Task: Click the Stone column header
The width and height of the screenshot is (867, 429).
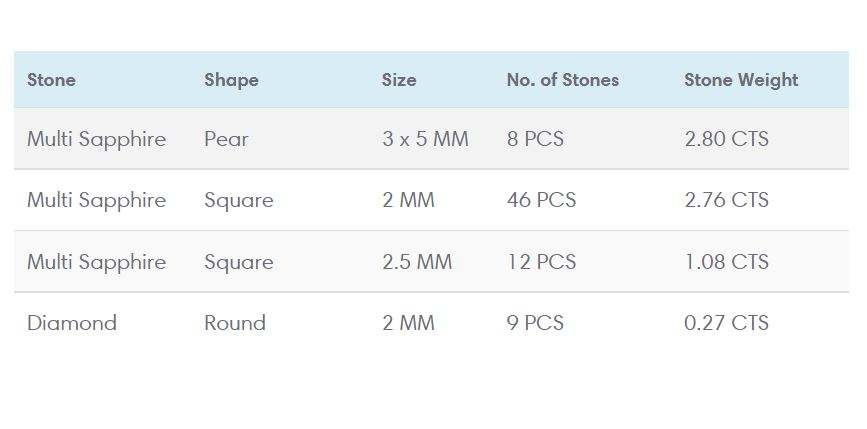Action: 51,80
